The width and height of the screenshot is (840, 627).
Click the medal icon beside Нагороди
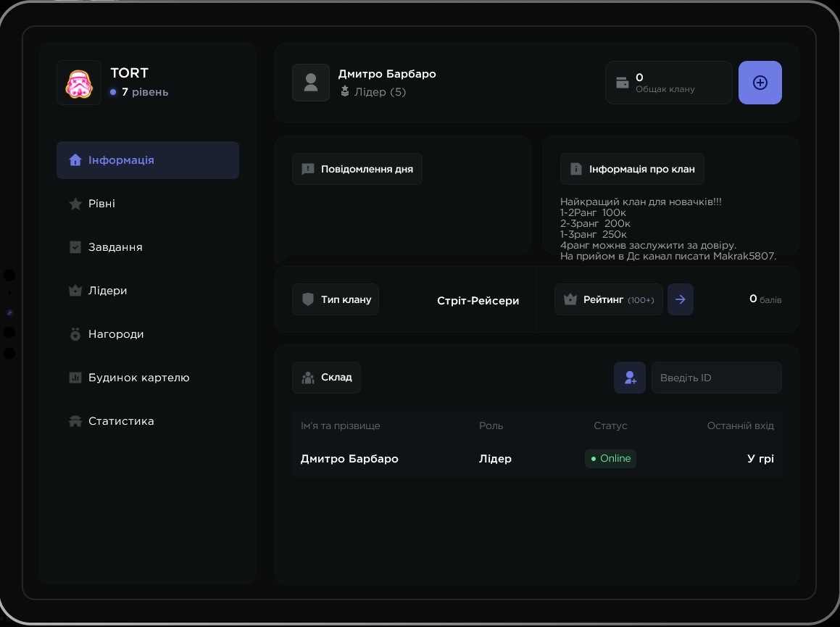(x=75, y=334)
